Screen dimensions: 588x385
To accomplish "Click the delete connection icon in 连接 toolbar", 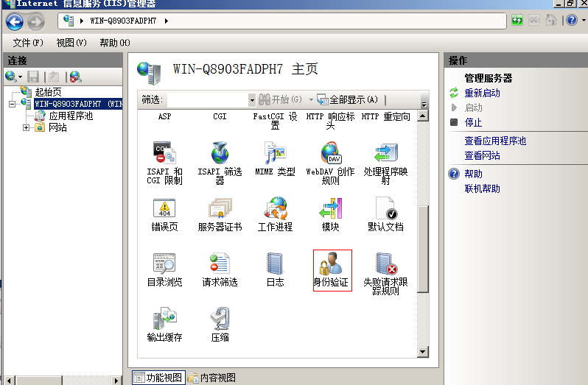I will (x=75, y=77).
